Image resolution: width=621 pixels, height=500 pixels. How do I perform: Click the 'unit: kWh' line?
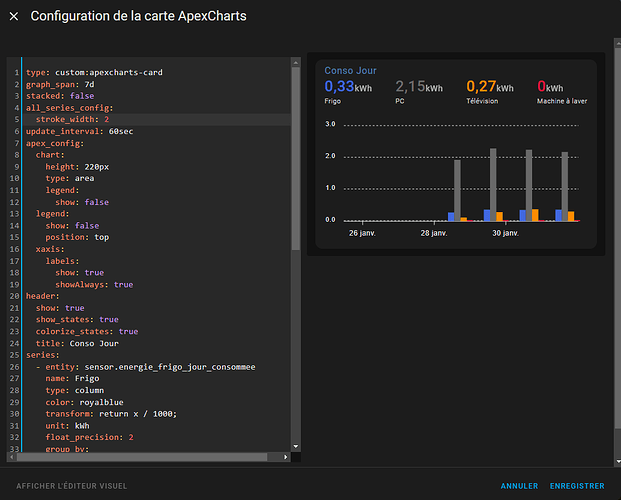click(67, 426)
